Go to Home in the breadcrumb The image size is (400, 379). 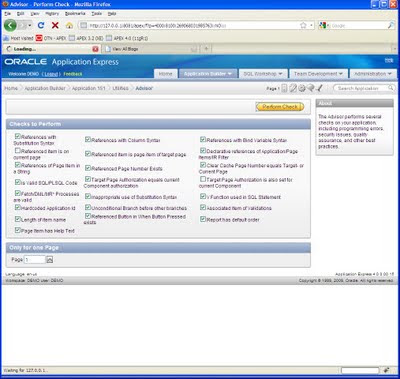(11, 88)
